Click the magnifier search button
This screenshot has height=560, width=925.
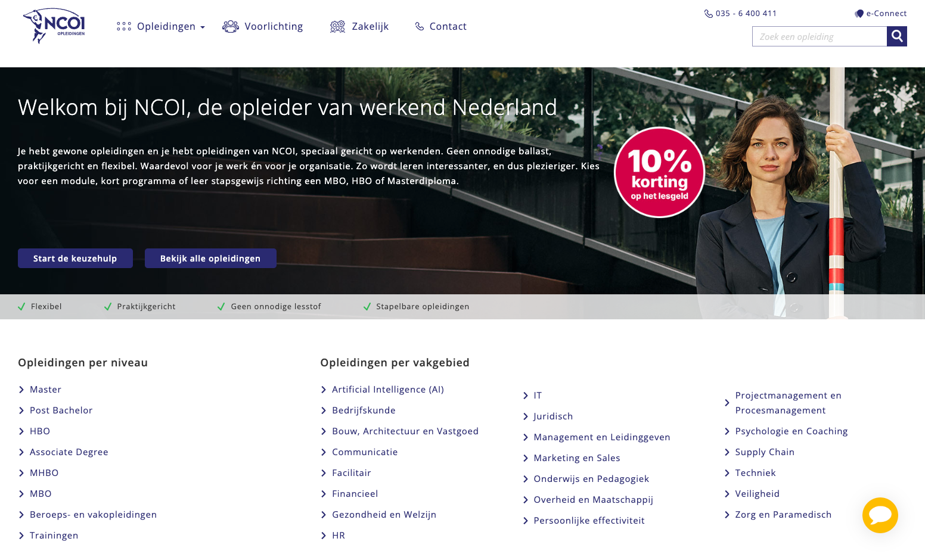[896, 36]
